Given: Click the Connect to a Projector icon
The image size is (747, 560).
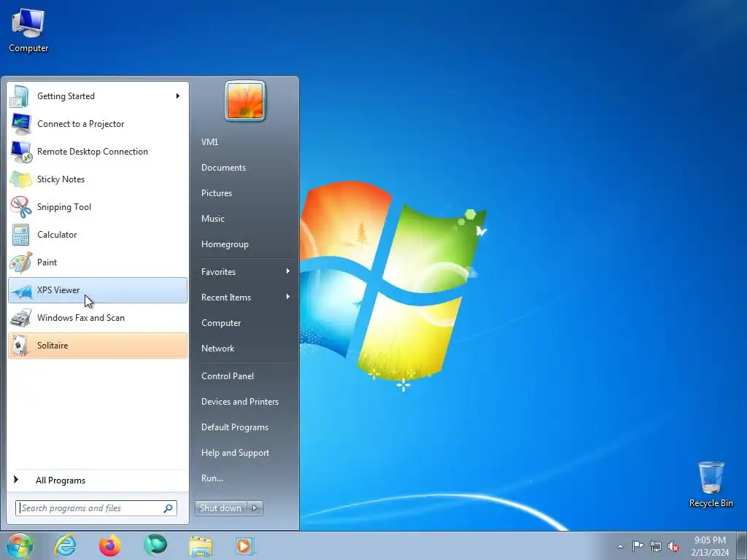Looking at the screenshot, I should (20, 124).
